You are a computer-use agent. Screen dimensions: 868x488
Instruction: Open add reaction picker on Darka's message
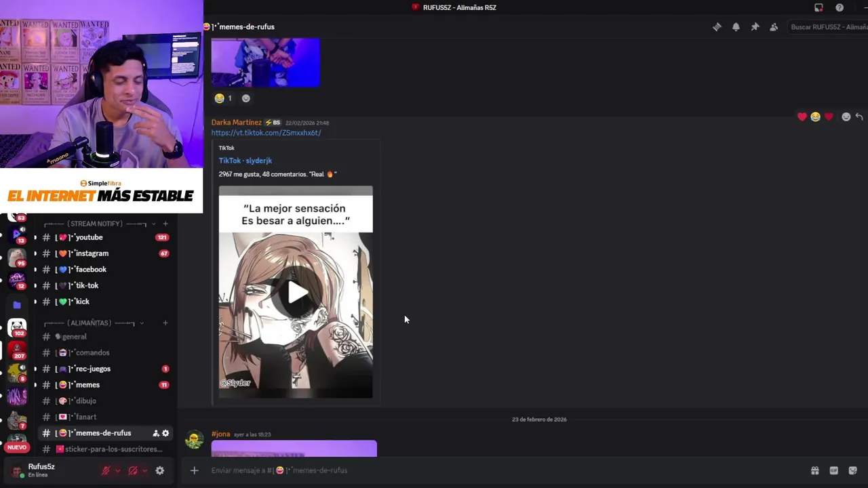(846, 117)
